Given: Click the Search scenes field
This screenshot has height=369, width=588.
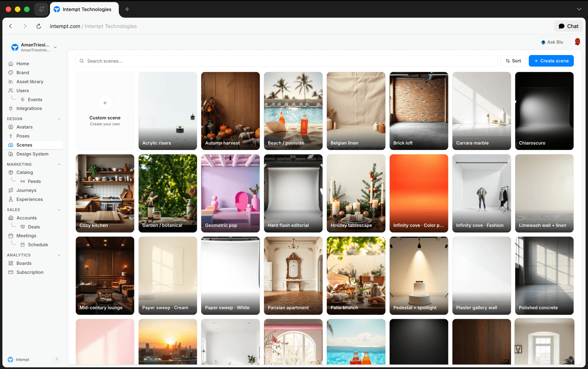Looking at the screenshot, I should [x=286, y=61].
